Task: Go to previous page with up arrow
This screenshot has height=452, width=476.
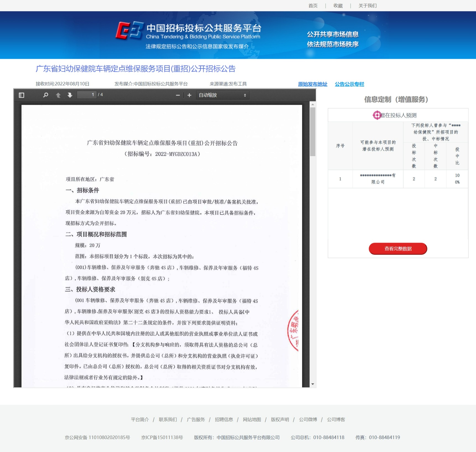Action: [x=58, y=95]
